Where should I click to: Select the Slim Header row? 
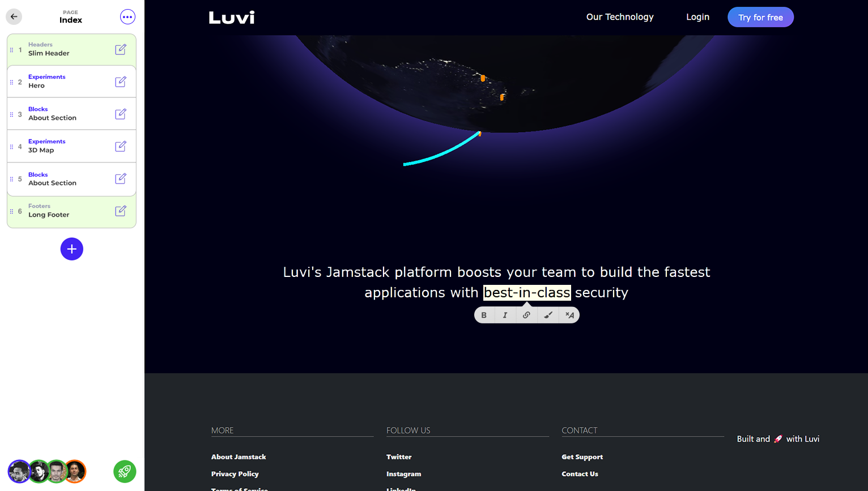[x=71, y=50]
